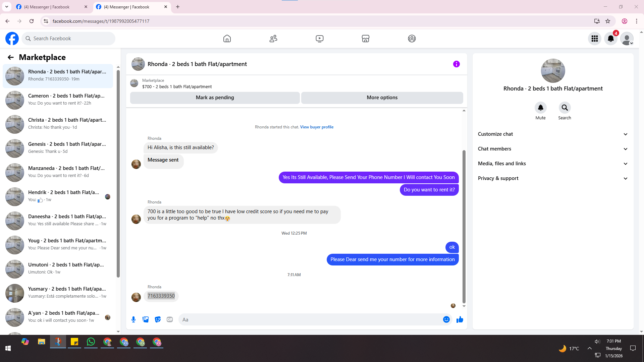The height and width of the screenshot is (362, 644).
Task: Expand the Customize chat section
Action: coord(552,134)
